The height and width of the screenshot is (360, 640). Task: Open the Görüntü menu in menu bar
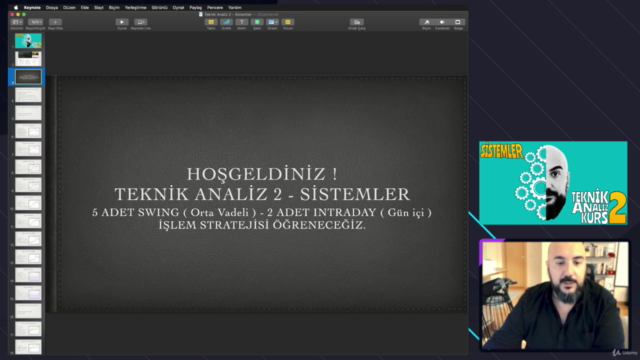point(160,7)
